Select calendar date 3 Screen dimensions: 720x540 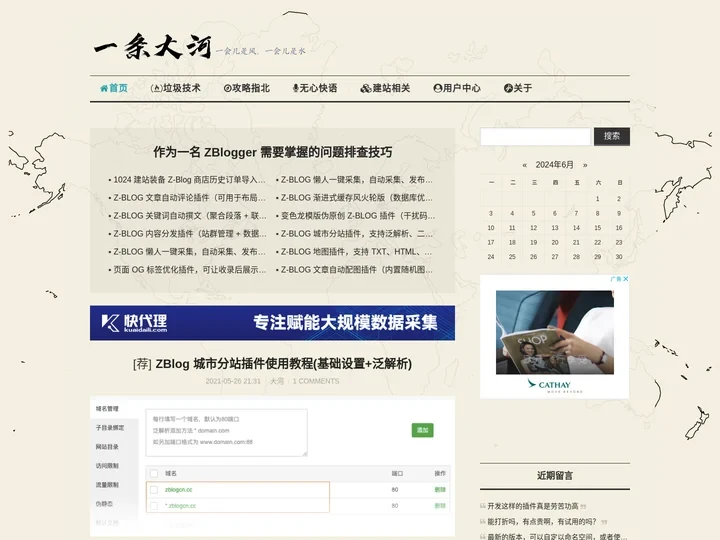coord(491,214)
